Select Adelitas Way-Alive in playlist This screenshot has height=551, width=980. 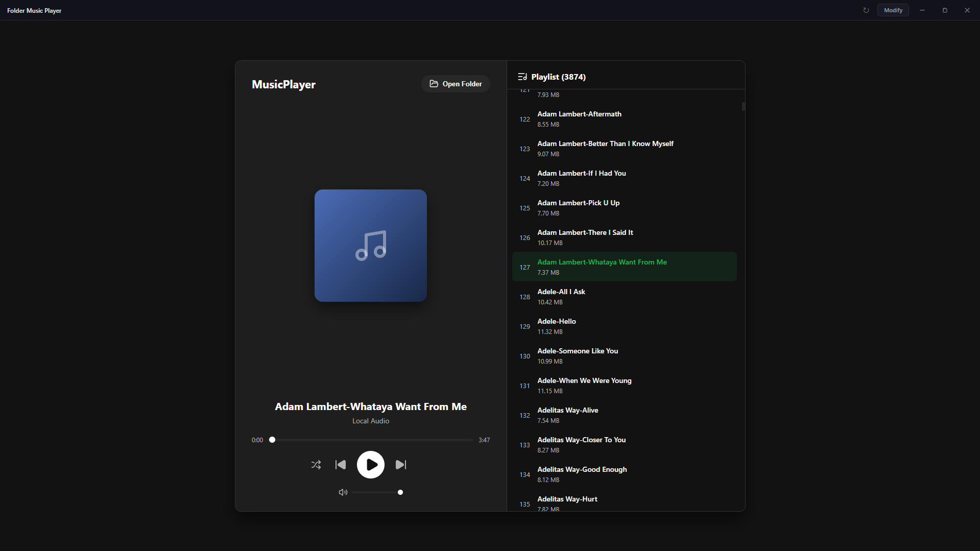click(x=625, y=415)
